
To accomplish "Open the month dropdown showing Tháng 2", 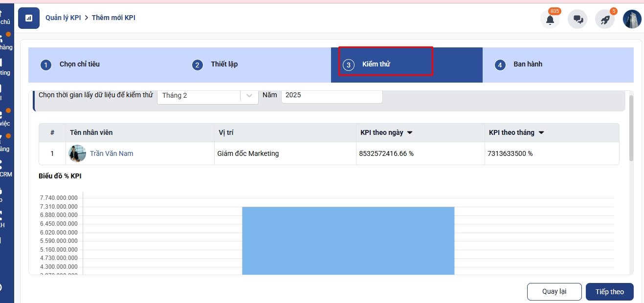I will [207, 95].
